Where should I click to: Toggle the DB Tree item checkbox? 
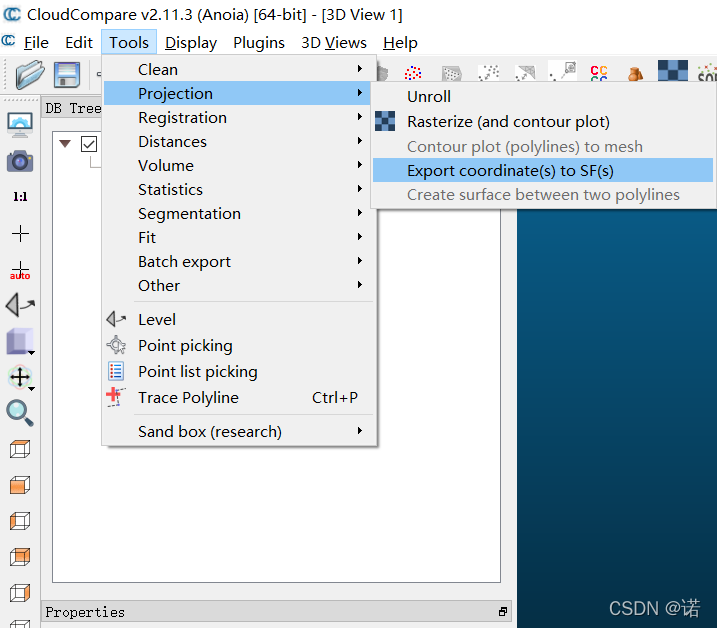[x=89, y=144]
